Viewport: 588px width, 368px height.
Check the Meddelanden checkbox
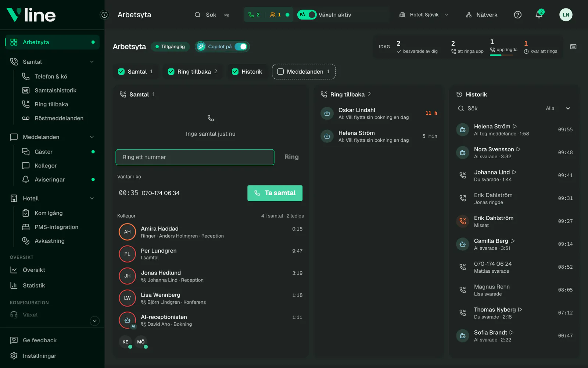(x=280, y=72)
